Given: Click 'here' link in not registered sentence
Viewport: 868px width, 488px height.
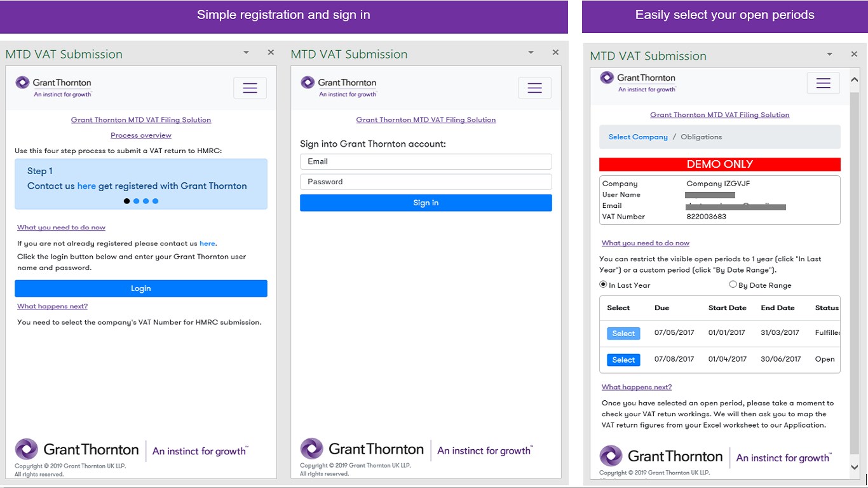Looking at the screenshot, I should (x=207, y=243).
